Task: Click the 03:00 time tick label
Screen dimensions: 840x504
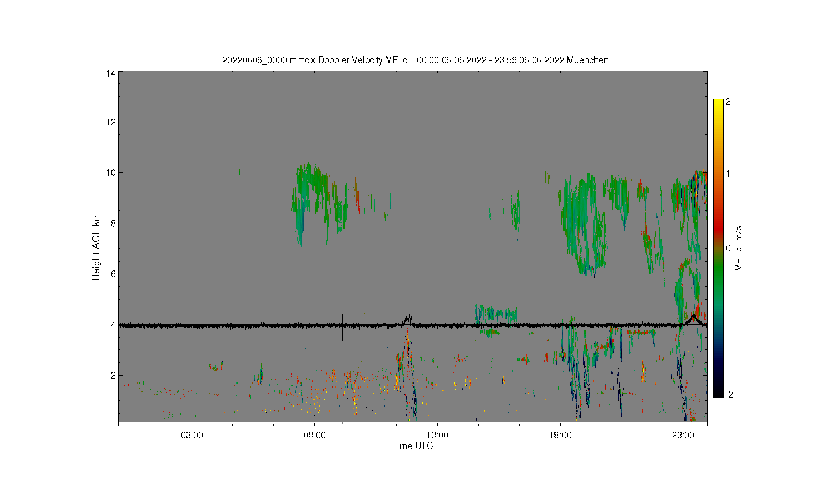Action: [192, 435]
